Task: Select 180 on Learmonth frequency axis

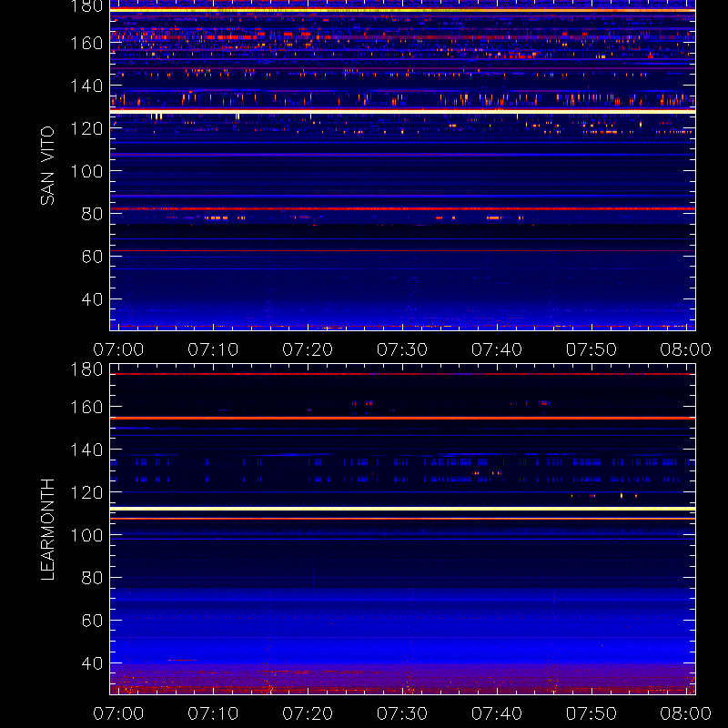Action: (x=86, y=369)
